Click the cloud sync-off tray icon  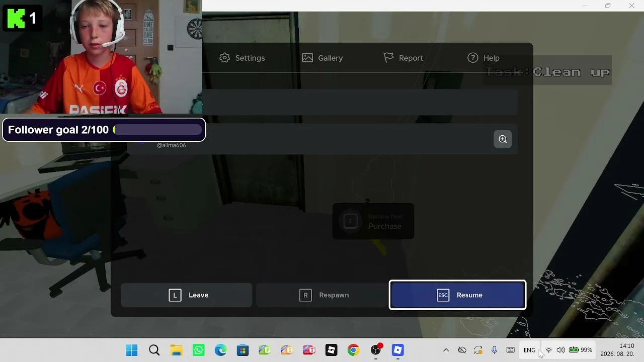coord(462,350)
